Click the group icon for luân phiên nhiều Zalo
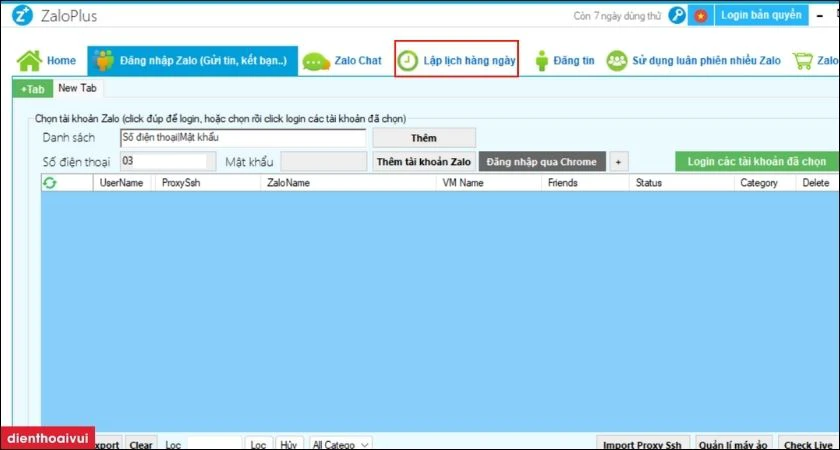This screenshot has width=840, height=450. (617, 61)
